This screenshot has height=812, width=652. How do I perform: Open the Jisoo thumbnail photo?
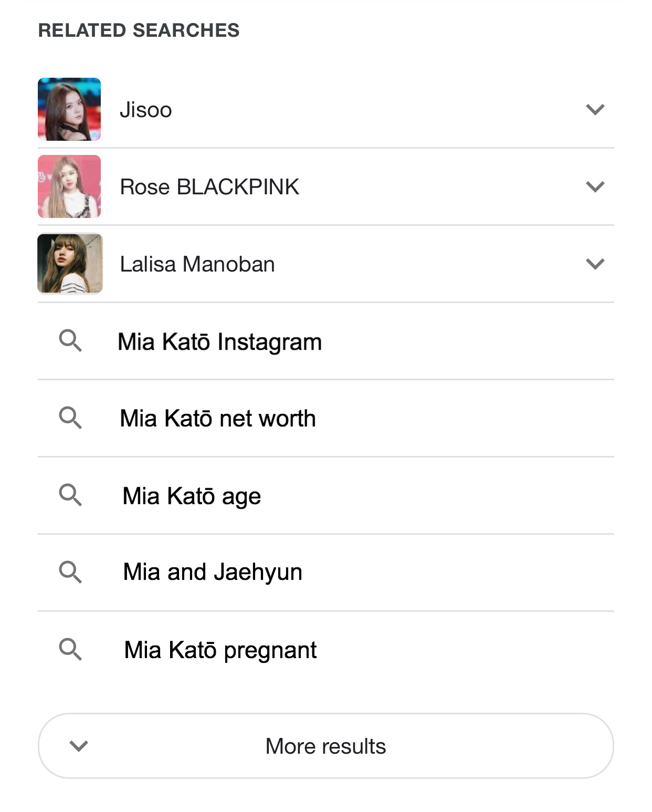coord(69,109)
